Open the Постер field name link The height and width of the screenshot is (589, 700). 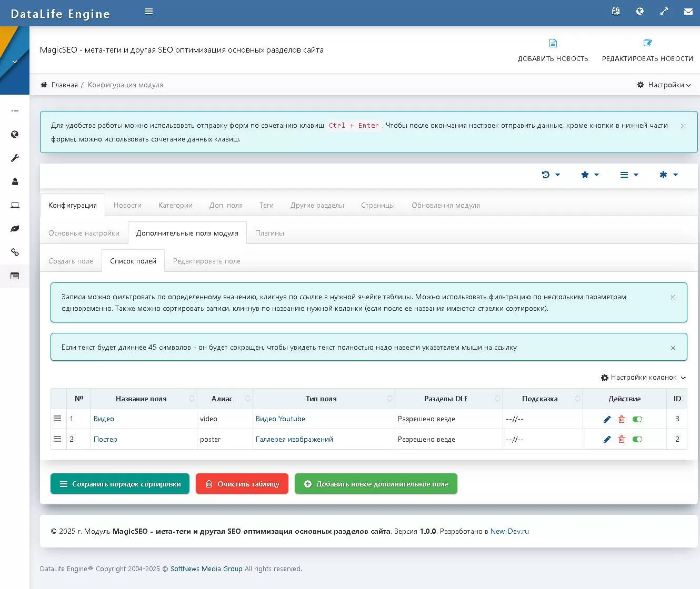click(x=105, y=439)
